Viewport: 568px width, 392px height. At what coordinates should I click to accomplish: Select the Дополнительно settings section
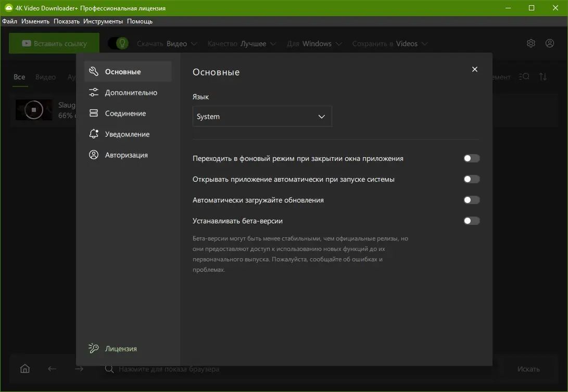[128, 92]
